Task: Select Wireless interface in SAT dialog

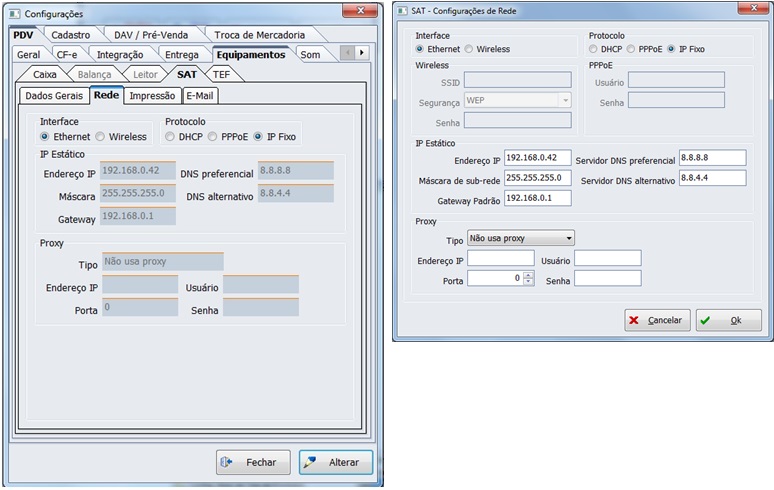Action: click(471, 48)
